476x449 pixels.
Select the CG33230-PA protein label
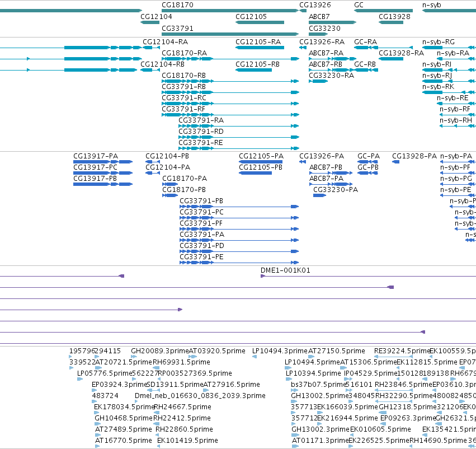click(336, 190)
